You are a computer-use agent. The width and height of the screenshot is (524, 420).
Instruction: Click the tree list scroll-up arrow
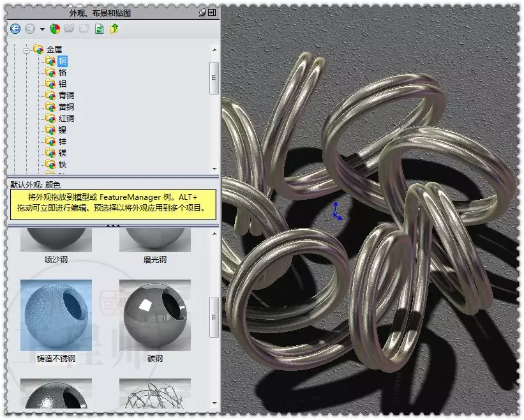214,50
